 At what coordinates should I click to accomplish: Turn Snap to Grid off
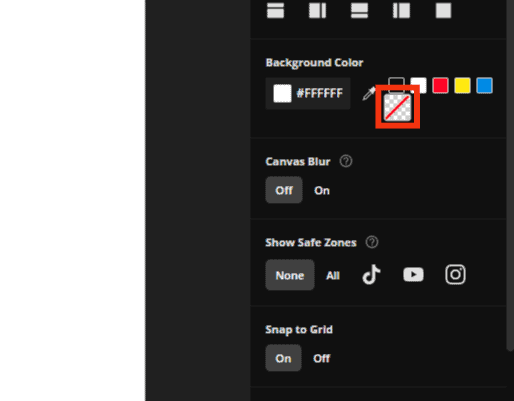click(322, 358)
